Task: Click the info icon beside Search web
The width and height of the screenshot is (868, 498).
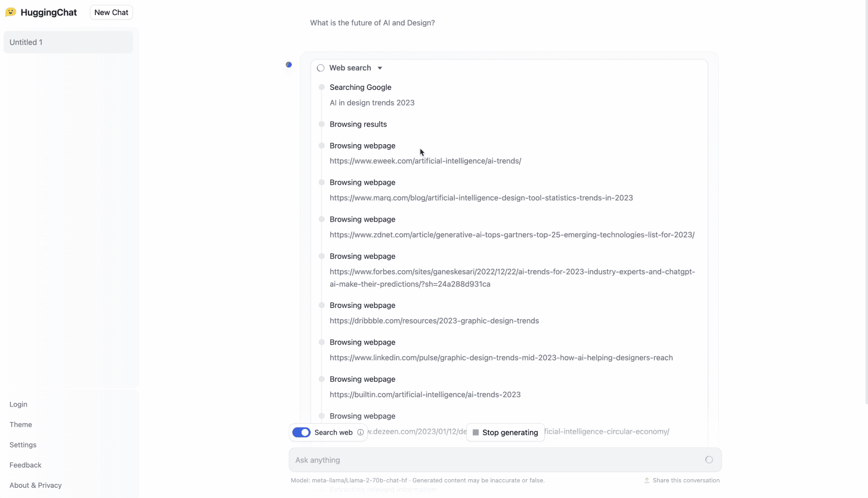Action: pyautogui.click(x=361, y=432)
